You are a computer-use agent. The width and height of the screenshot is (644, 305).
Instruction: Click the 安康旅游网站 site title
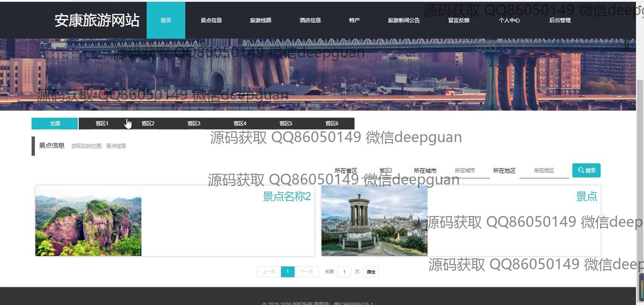point(97,20)
